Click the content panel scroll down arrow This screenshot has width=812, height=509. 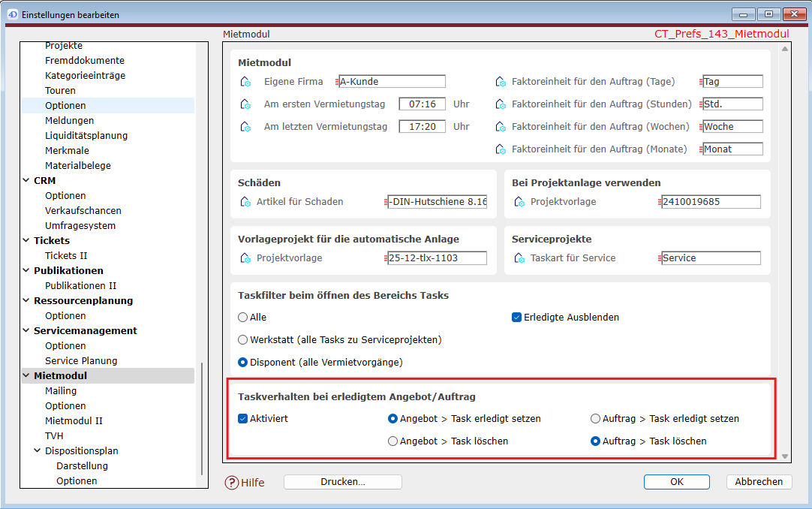784,456
